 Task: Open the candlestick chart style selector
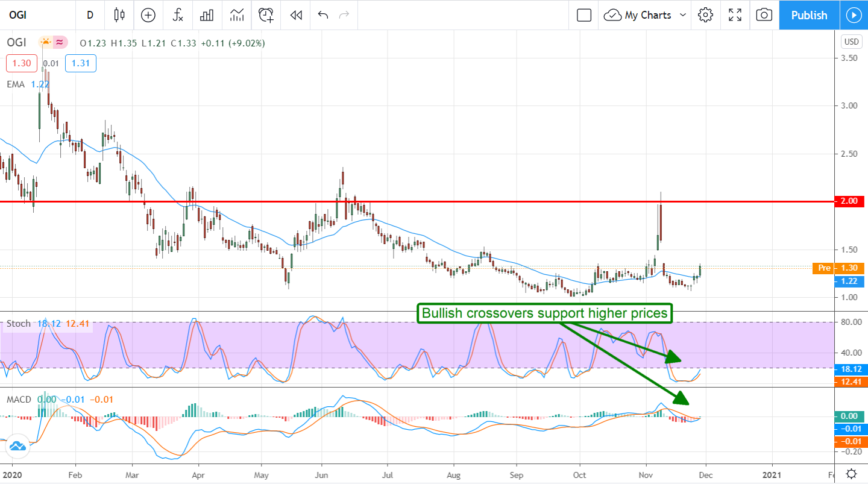tap(119, 15)
